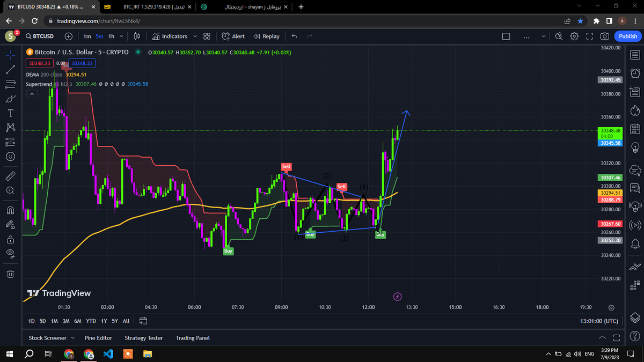The image size is (644, 362).
Task: Open the Measure ruler tool
Action: (x=10, y=176)
